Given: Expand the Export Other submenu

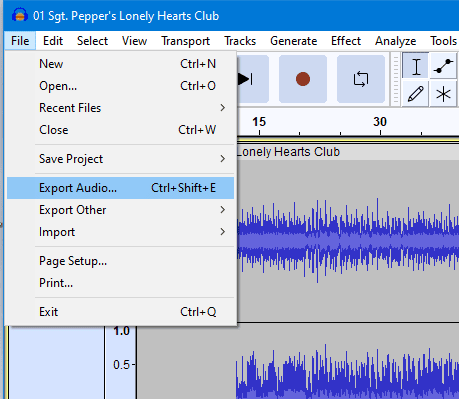Looking at the screenshot, I should [x=120, y=210].
